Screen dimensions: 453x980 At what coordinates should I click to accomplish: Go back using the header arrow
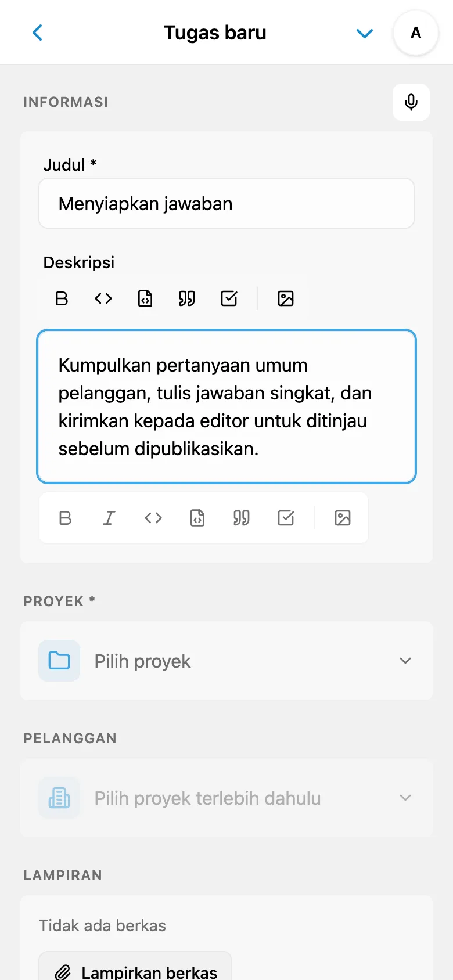[x=38, y=33]
